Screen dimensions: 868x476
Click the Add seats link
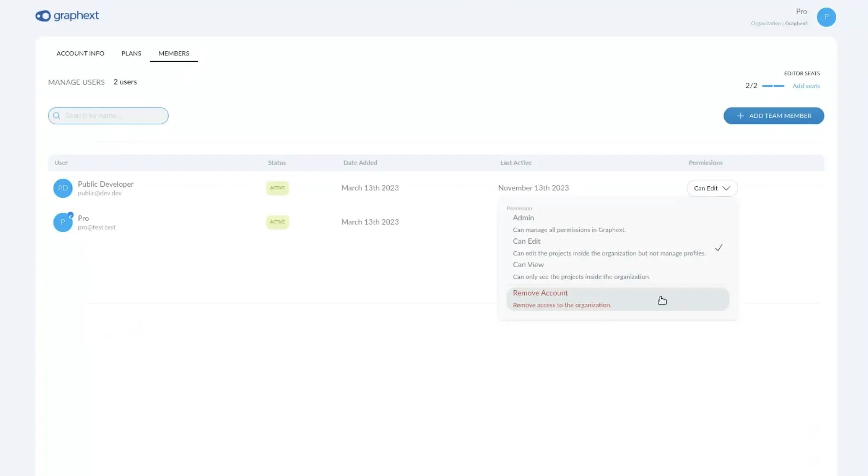[806, 86]
